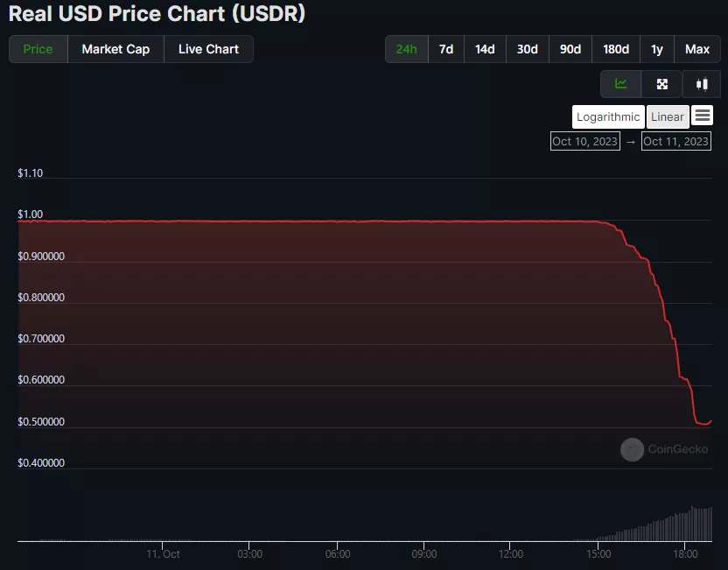
Task: Select the 14d time range
Action: point(485,49)
